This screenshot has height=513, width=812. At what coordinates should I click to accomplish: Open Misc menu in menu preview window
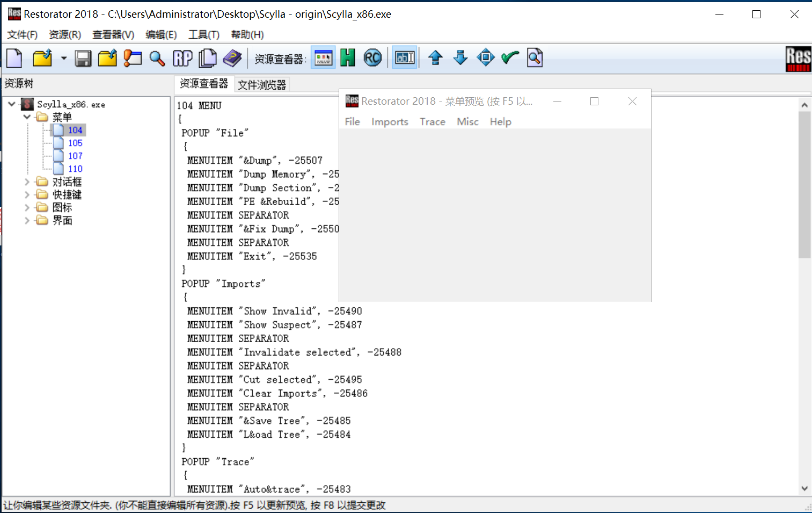(467, 122)
